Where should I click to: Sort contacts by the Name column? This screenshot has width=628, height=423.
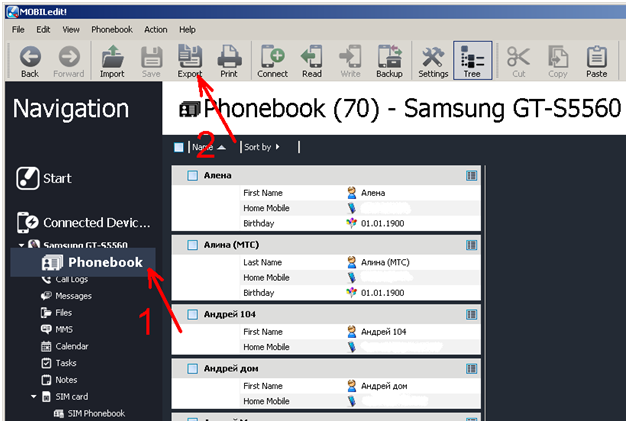point(209,147)
